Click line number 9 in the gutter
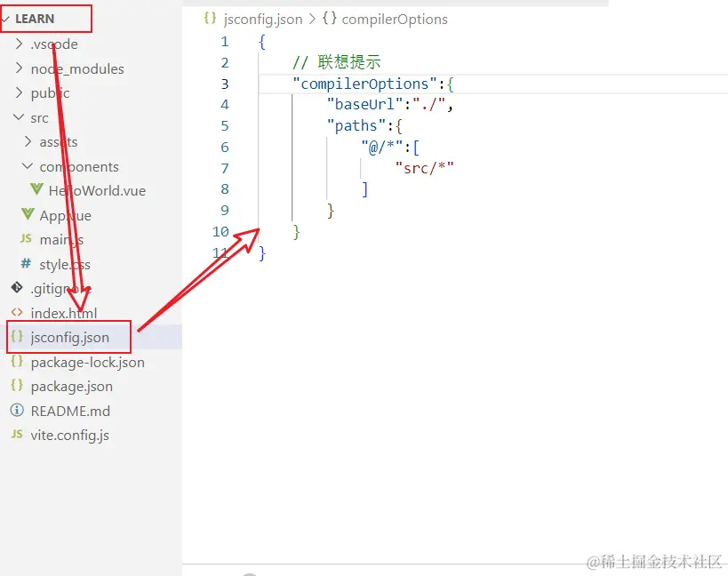The height and width of the screenshot is (576, 728). click(225, 211)
